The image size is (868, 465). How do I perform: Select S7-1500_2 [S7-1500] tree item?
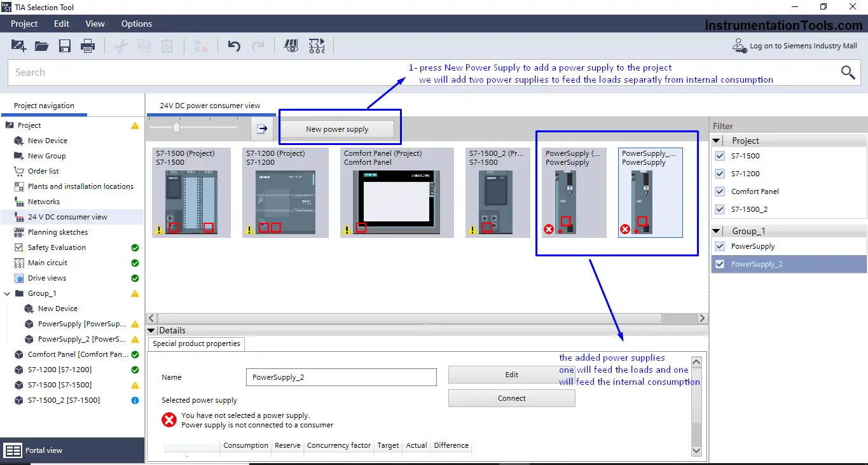coord(64,400)
